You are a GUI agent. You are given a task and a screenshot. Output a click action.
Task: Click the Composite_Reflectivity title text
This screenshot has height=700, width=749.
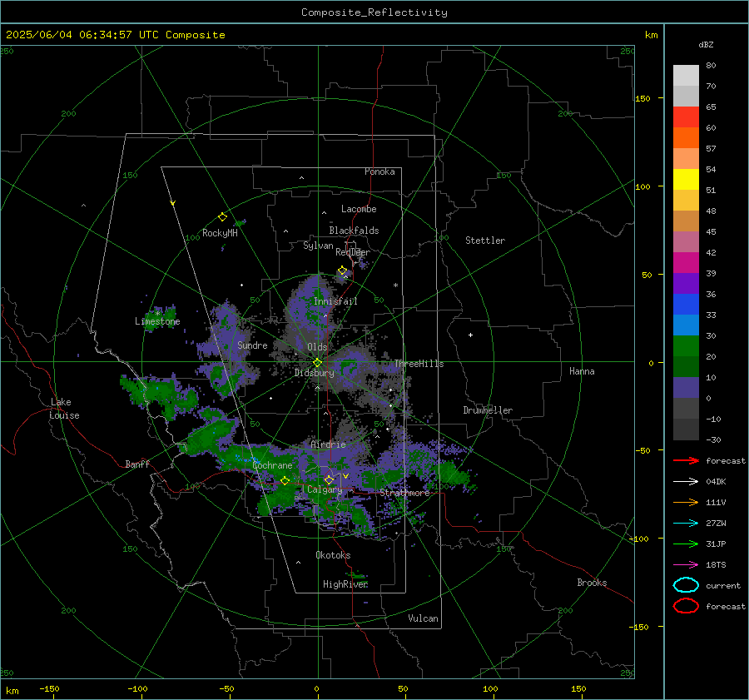pyautogui.click(x=374, y=12)
